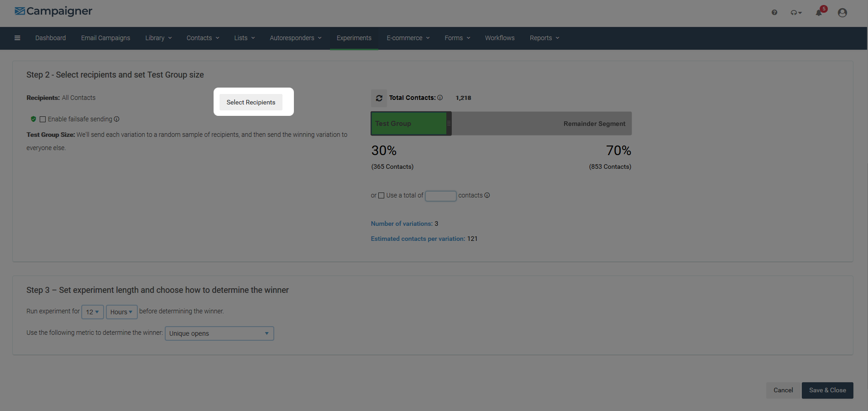The width and height of the screenshot is (868, 411).
Task: Expand the Reports menu
Action: click(544, 38)
